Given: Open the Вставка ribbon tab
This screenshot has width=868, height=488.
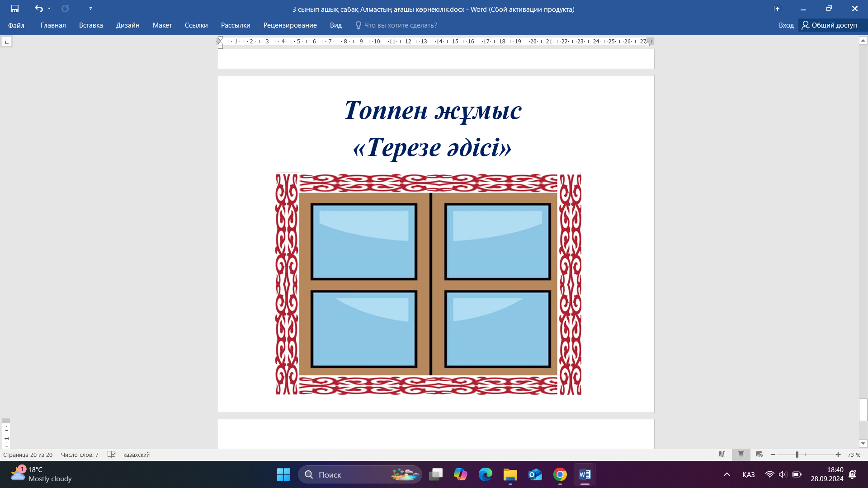Looking at the screenshot, I should (91, 25).
